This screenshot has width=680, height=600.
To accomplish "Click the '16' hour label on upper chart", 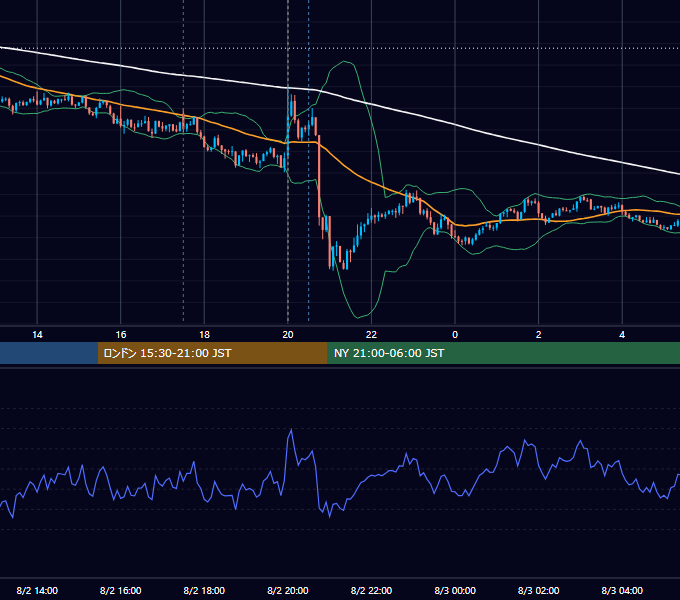I will pos(121,334).
